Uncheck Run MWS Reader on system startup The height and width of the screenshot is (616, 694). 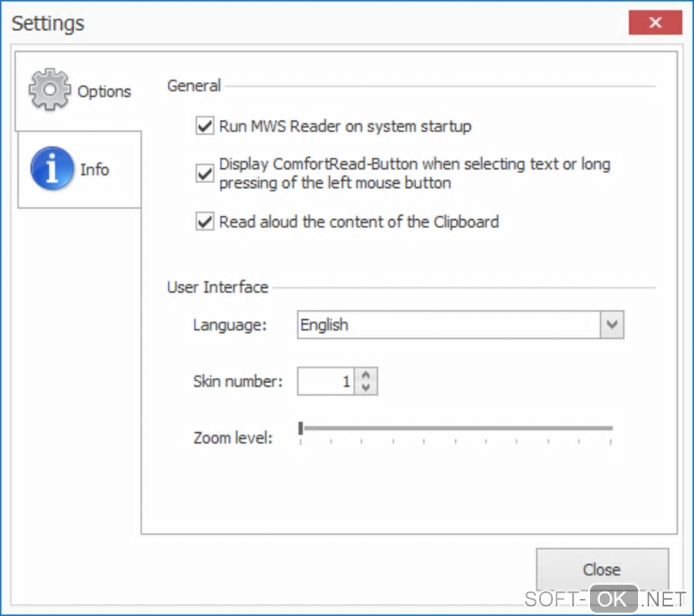pos(205,127)
